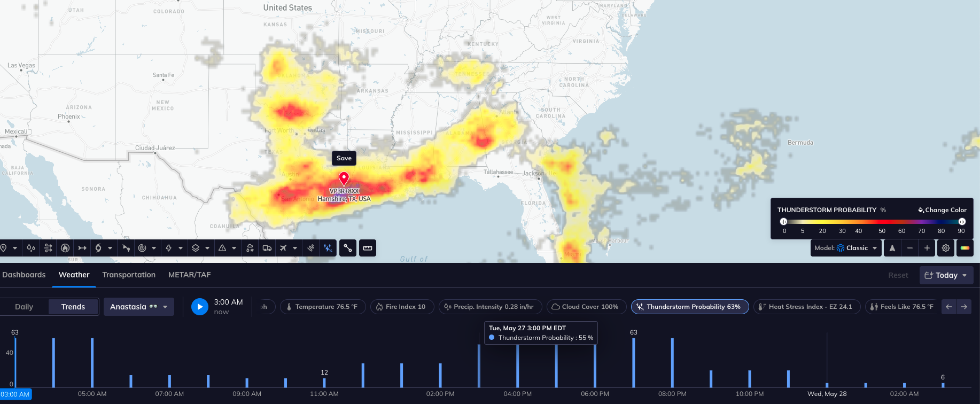Expand the map layers dropdown arrow
980x404 pixels.
(207, 248)
